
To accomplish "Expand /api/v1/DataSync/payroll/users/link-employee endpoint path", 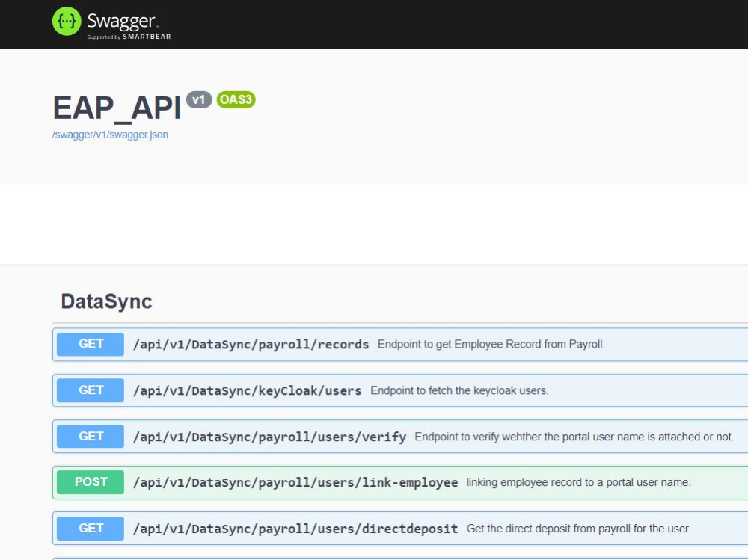I will [x=295, y=483].
